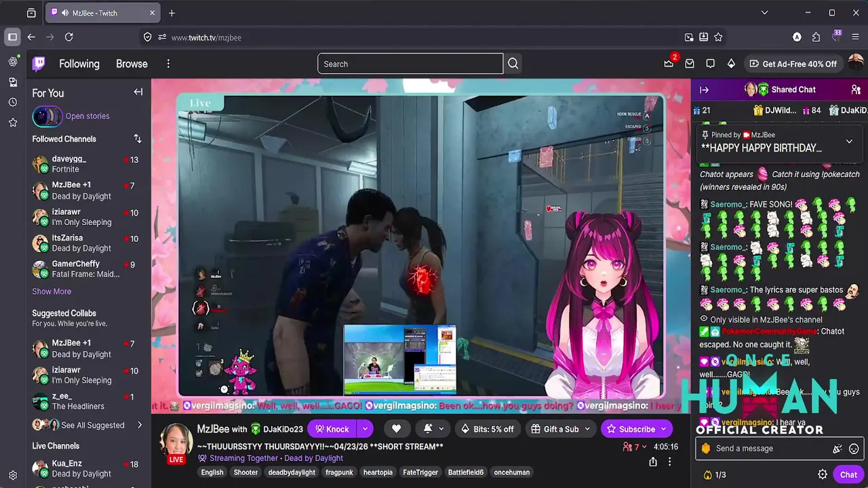Switch to the MzJBee - Twitch browser tab

click(103, 13)
